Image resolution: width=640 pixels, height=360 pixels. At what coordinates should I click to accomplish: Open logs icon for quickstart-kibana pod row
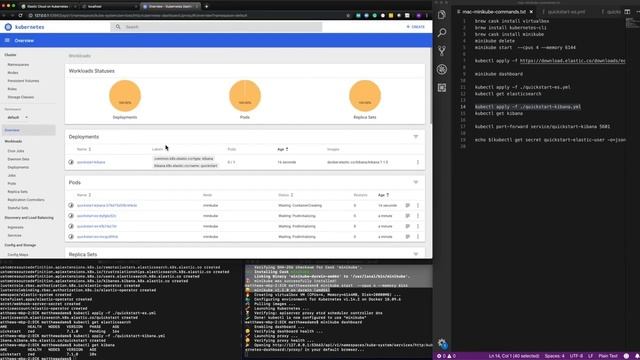(x=407, y=205)
